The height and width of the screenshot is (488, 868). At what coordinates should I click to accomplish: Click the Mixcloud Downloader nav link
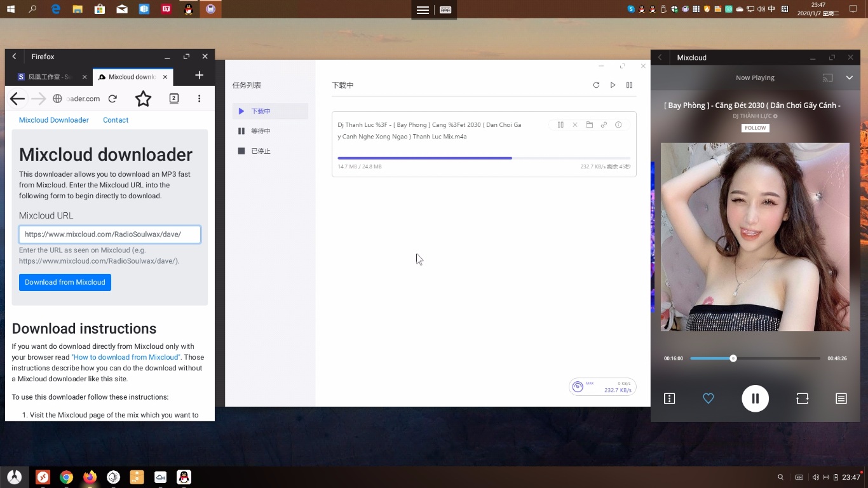[54, 120]
